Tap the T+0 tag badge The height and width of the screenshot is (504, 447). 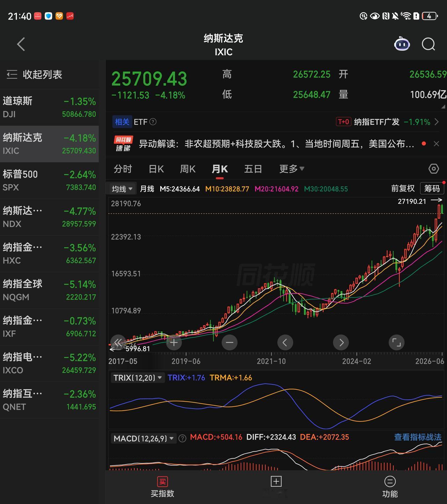(x=343, y=122)
